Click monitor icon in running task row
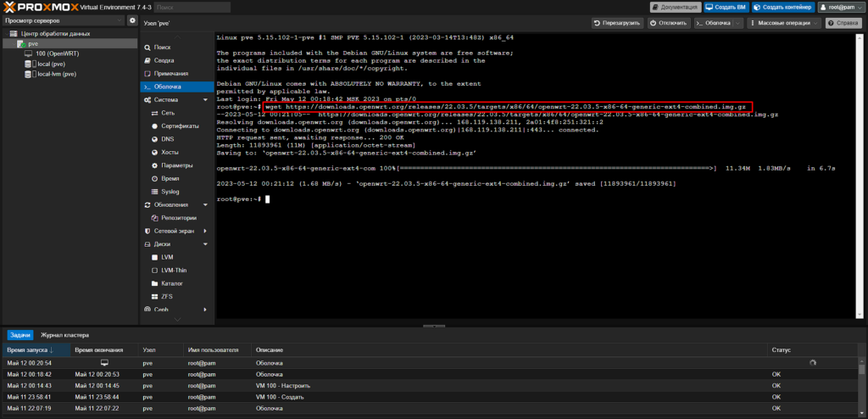Screen dimensions: 868x419 tap(104, 362)
